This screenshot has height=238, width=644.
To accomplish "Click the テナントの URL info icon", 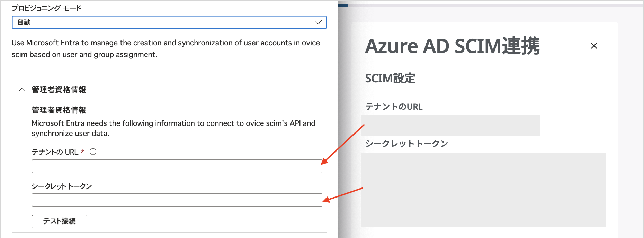I will [93, 152].
